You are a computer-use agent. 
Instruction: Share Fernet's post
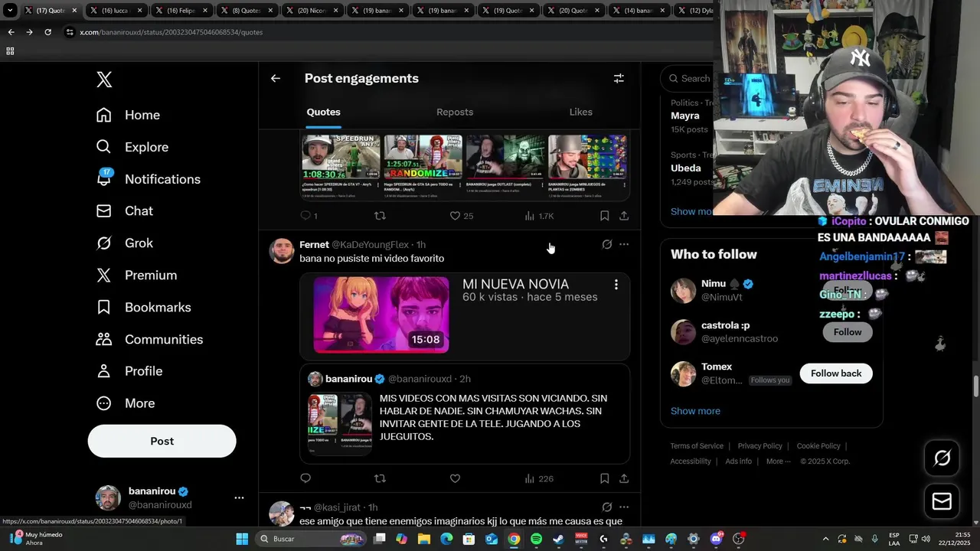pyautogui.click(x=624, y=478)
